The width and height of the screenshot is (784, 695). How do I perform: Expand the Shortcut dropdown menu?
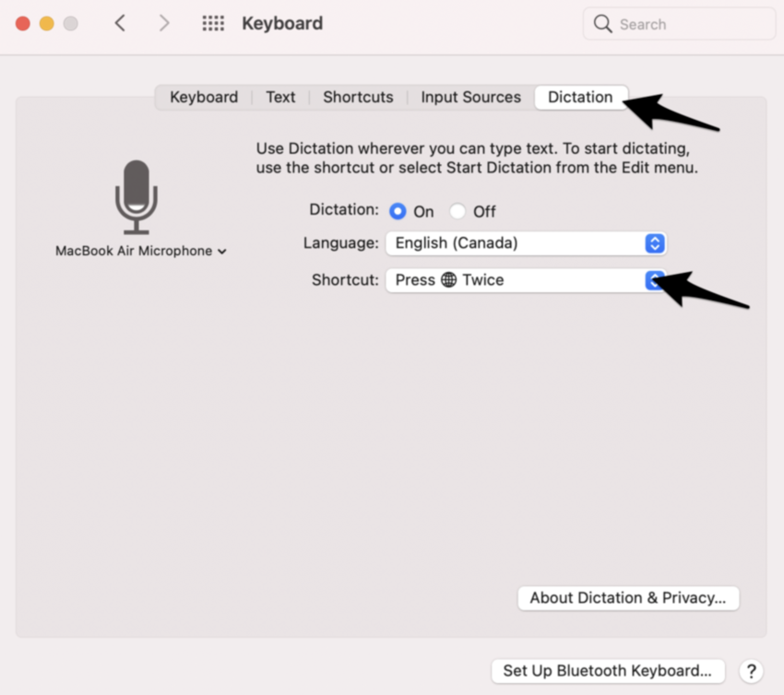point(654,280)
